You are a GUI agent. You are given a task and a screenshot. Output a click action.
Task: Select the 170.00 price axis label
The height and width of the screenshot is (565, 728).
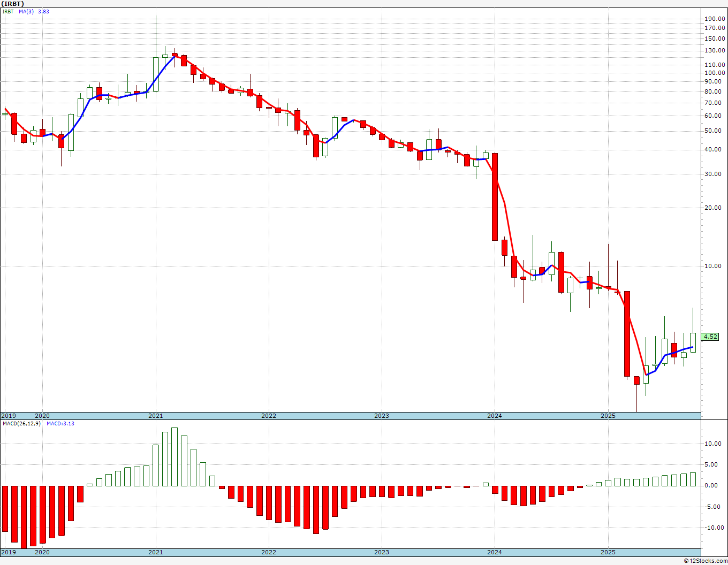pos(715,28)
